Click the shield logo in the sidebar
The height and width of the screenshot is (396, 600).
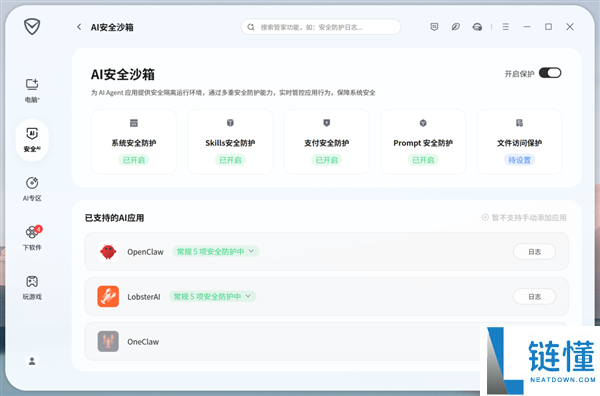[x=32, y=27]
